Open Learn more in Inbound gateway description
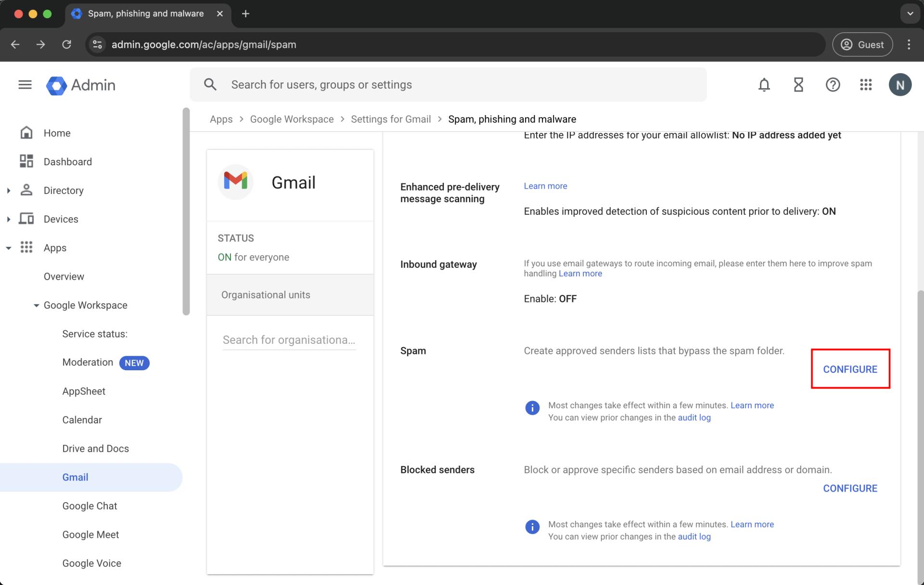Viewport: 924px width, 585px height. pyautogui.click(x=580, y=273)
